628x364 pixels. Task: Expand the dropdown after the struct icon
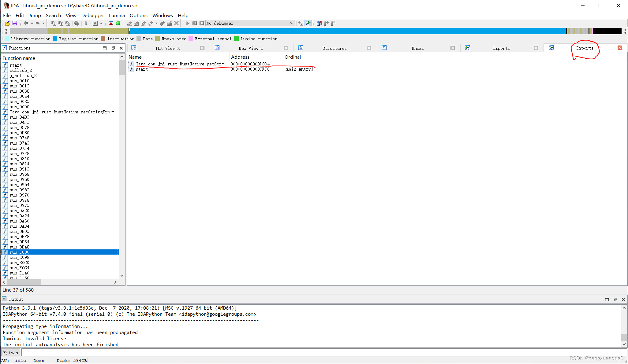[x=156, y=23]
